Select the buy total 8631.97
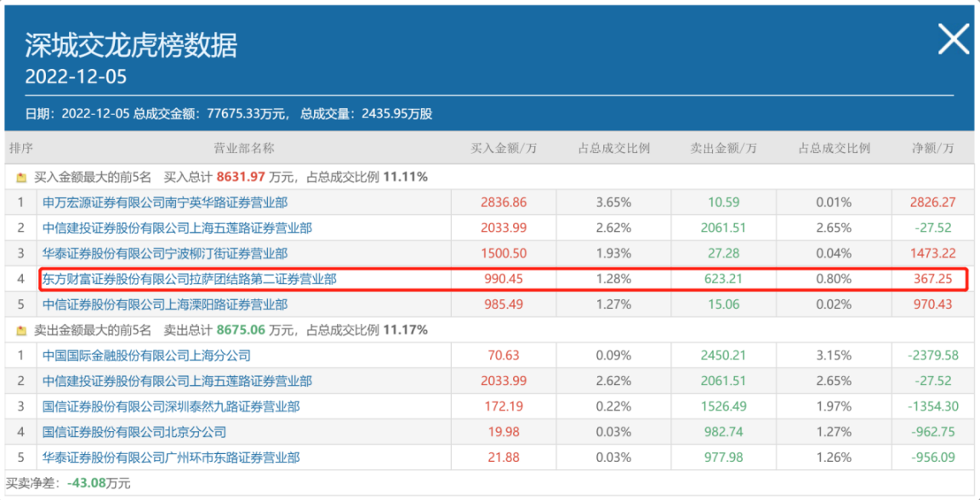Screen dimensions: 980x500 [242, 178]
